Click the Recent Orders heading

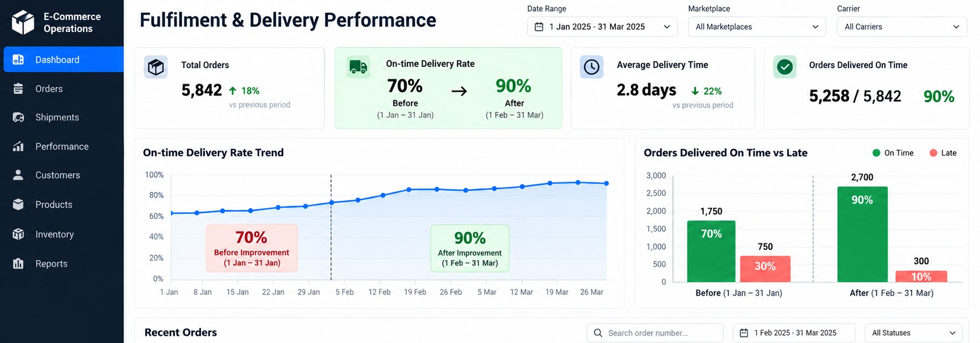pos(181,332)
